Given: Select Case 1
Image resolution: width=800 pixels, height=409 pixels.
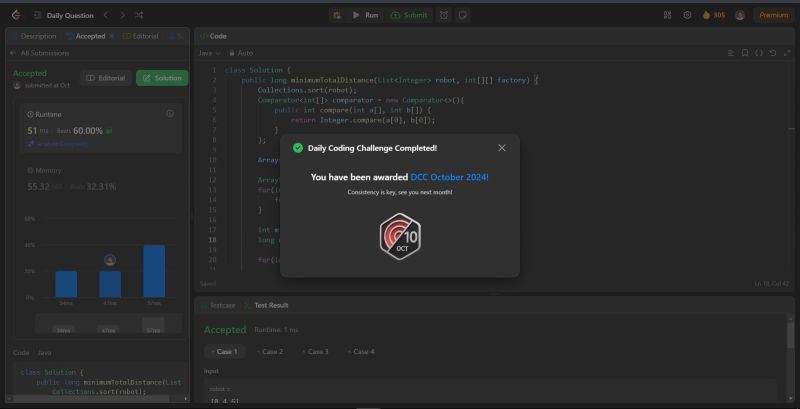Looking at the screenshot, I should point(224,351).
